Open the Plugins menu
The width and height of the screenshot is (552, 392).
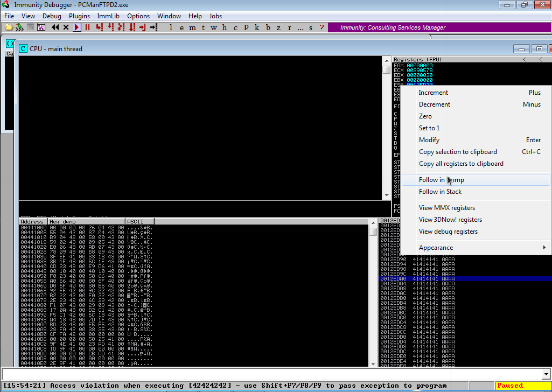point(79,16)
